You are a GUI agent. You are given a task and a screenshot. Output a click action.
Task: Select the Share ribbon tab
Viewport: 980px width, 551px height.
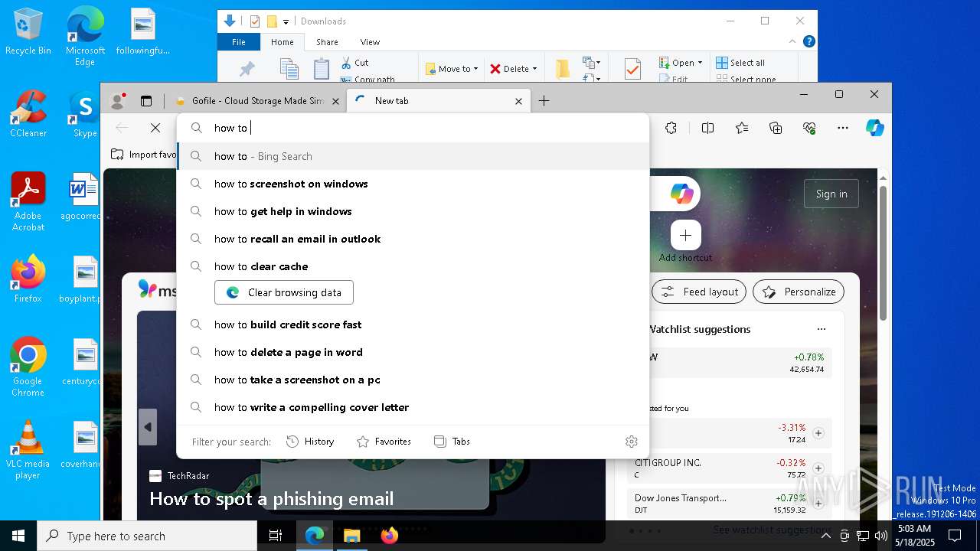327,42
